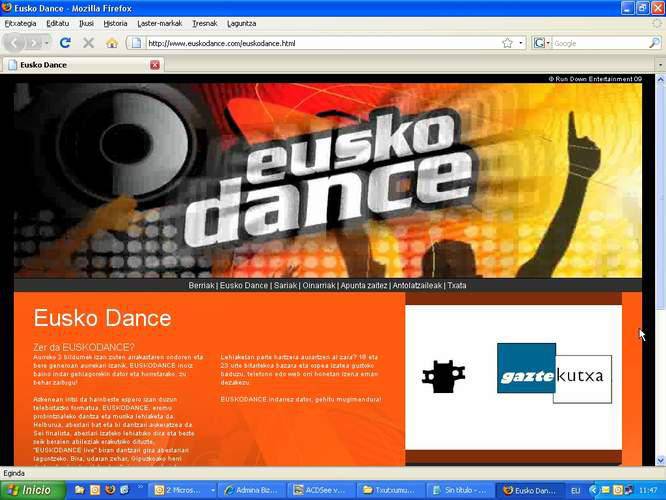This screenshot has width=666, height=500.
Task: Switch to the Eusko Dan... Firefox taskbar button
Action: coord(531,491)
